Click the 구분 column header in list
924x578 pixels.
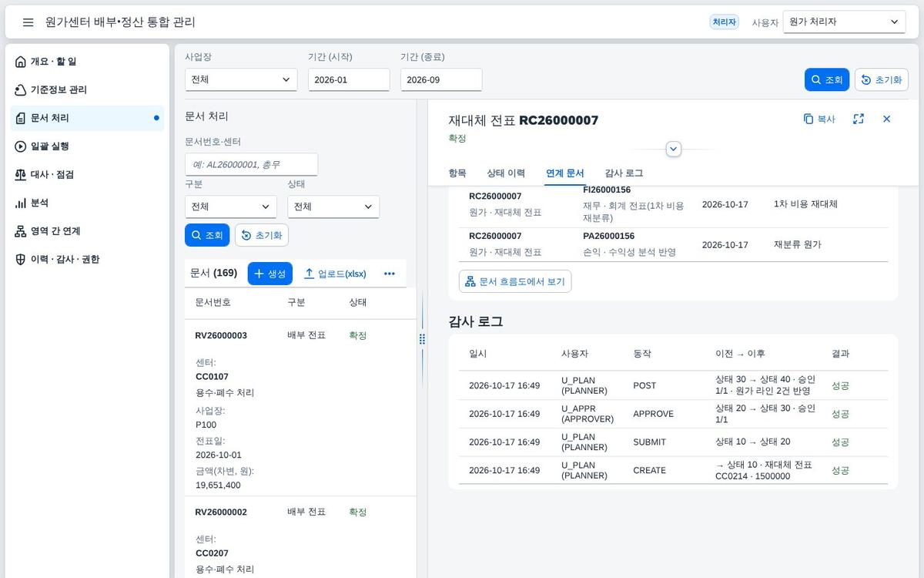tap(296, 303)
